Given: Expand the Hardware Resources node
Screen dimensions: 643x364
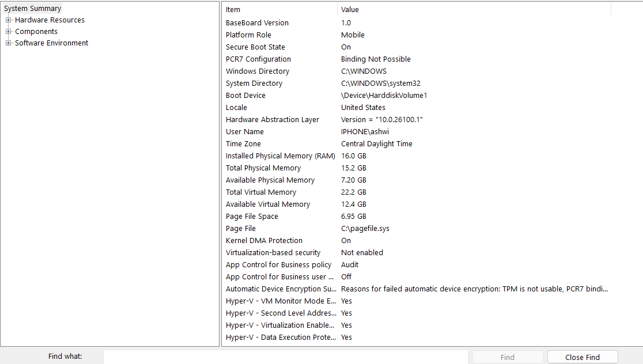Looking at the screenshot, I should click(x=8, y=20).
